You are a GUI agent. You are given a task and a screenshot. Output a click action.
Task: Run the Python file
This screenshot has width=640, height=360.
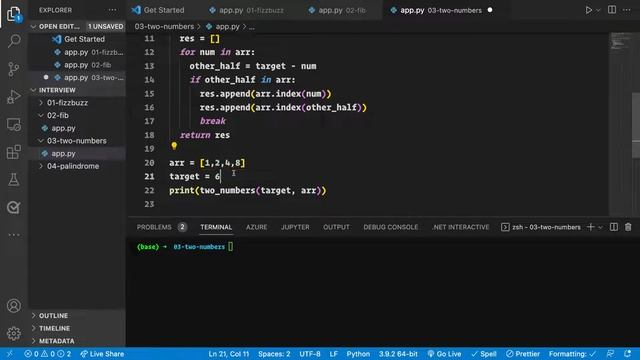(x=588, y=10)
